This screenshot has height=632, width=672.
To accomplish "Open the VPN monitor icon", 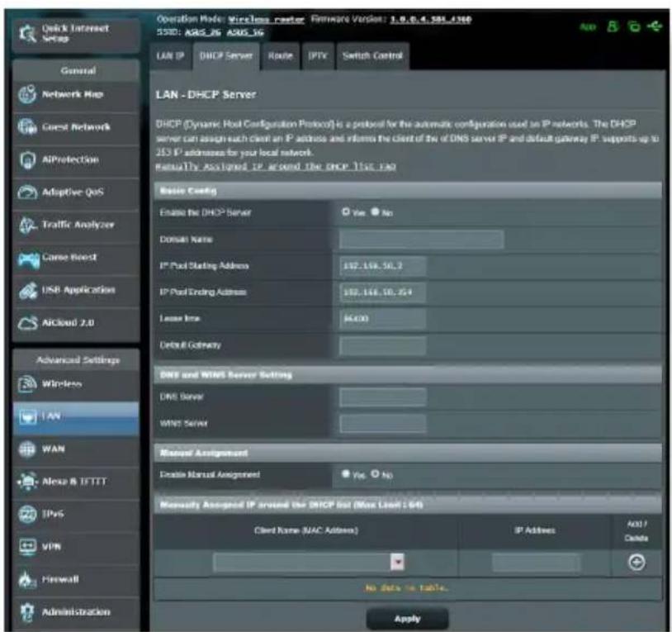I will (28, 546).
